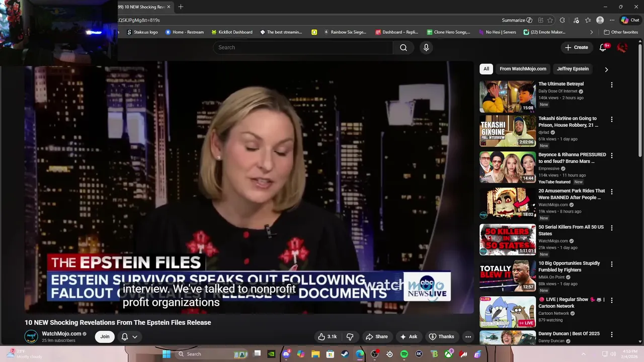This screenshot has width=644, height=362.
Task: Open Clone Hero Songs bookmark
Action: [449, 32]
